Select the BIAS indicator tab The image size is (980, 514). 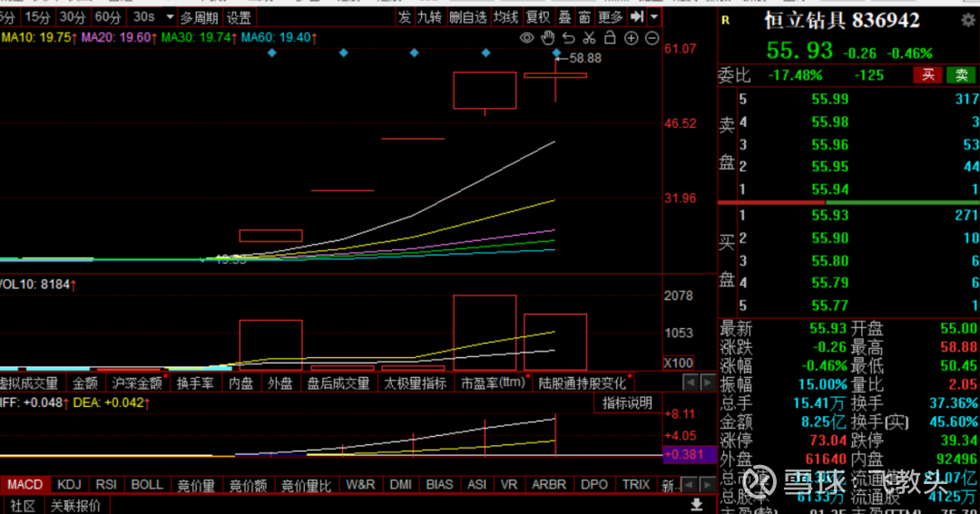pos(439,485)
